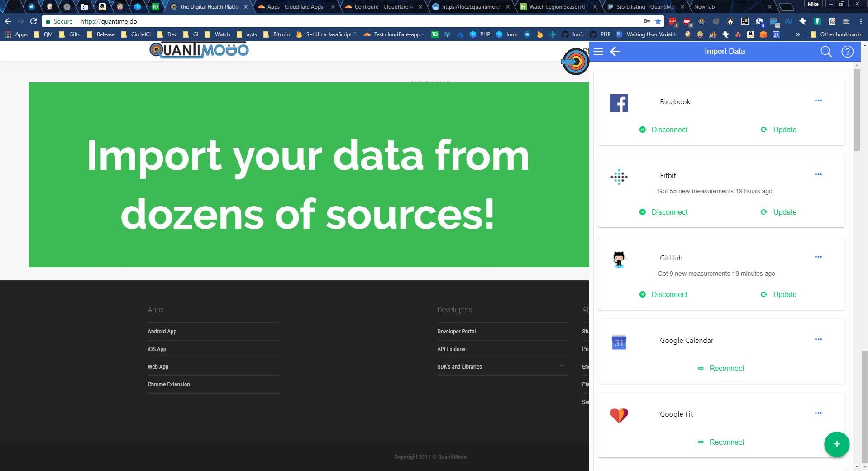The image size is (868, 471).
Task: Open Fitbit card's three-dot options menu
Action: tap(818, 174)
